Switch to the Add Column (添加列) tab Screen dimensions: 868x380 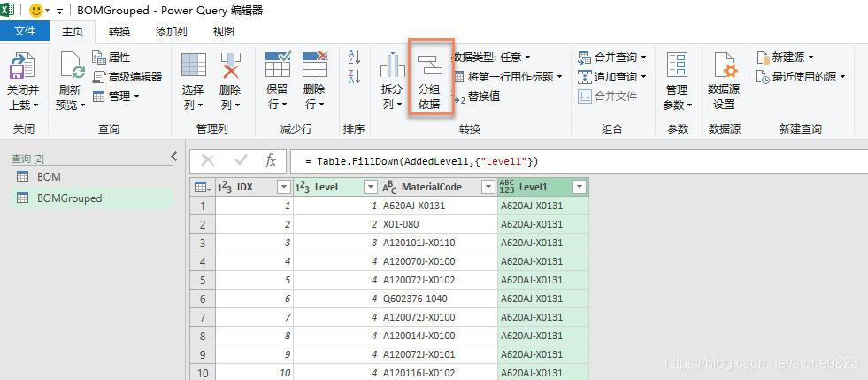(171, 31)
